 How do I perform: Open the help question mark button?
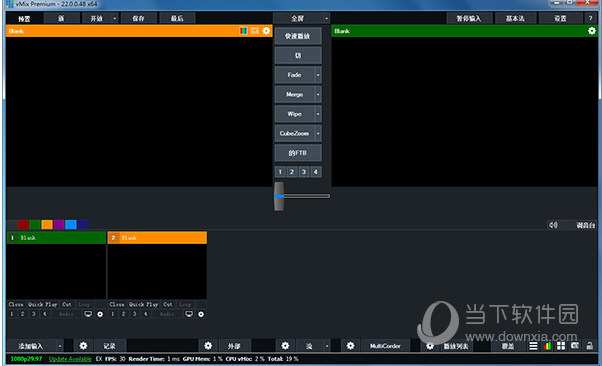coord(590,18)
